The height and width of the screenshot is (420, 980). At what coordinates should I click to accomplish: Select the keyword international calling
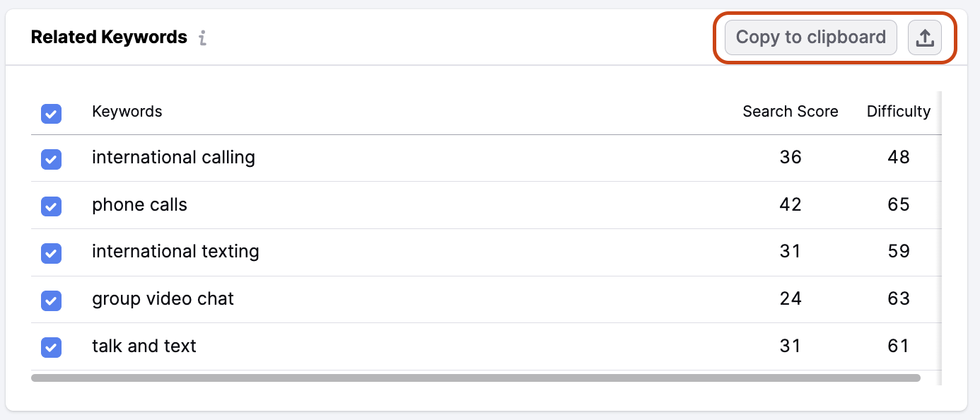click(x=173, y=157)
